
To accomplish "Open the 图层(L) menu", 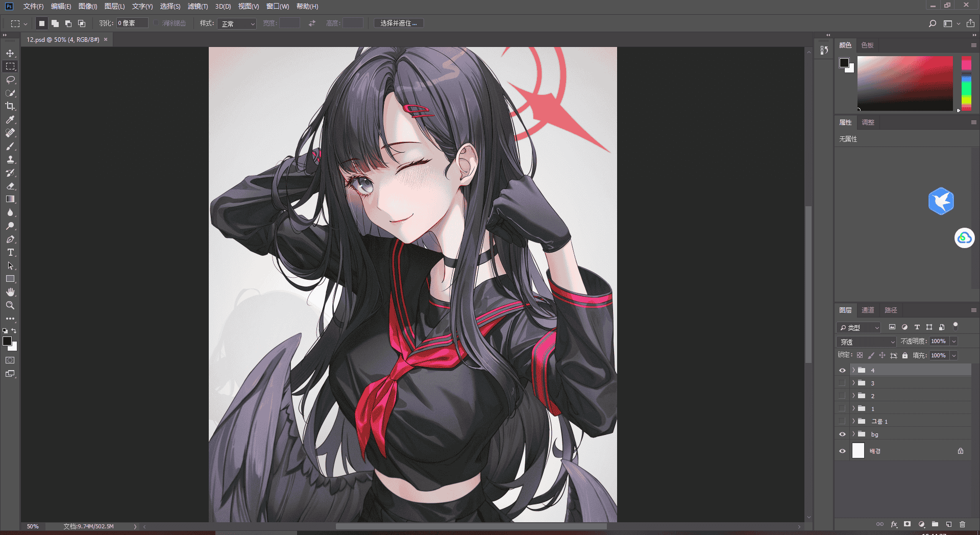I will [x=114, y=6].
